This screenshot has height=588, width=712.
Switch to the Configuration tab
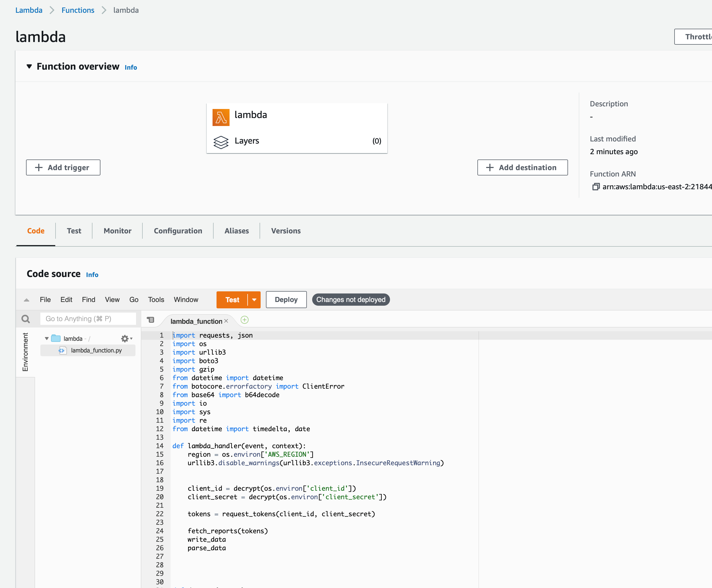point(178,231)
